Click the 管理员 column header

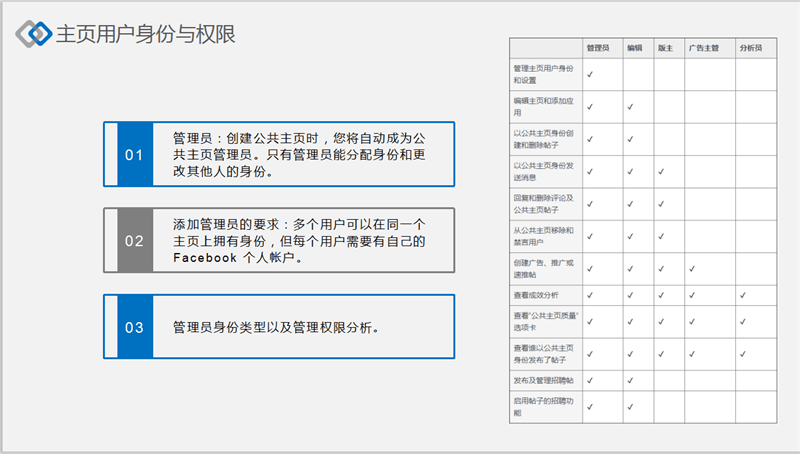(597, 48)
